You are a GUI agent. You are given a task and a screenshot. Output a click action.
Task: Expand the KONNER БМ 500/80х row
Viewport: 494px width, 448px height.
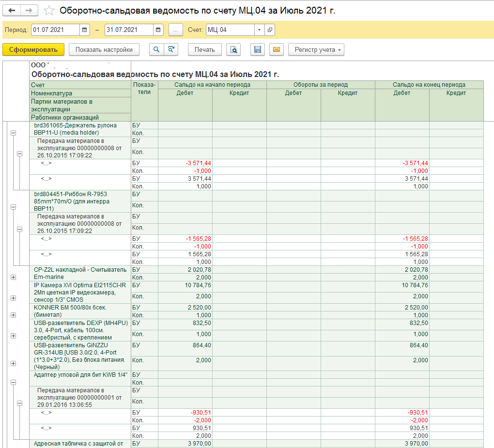tap(13, 314)
